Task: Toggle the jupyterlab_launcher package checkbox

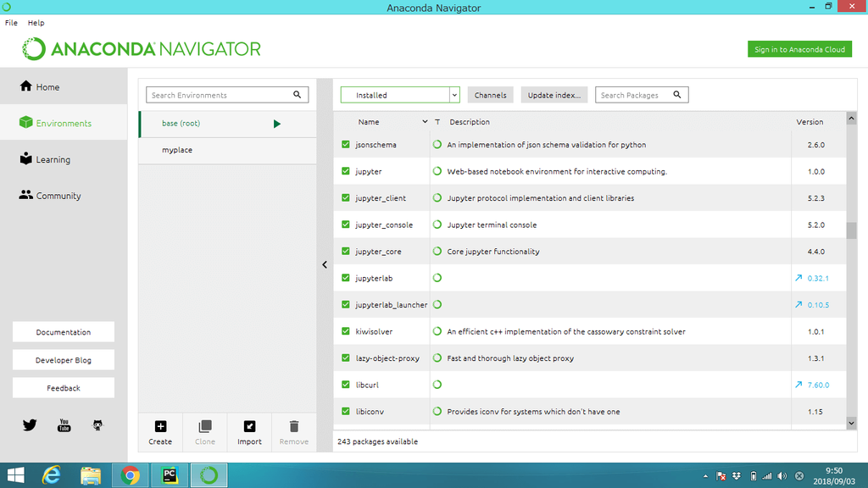Action: [346, 304]
